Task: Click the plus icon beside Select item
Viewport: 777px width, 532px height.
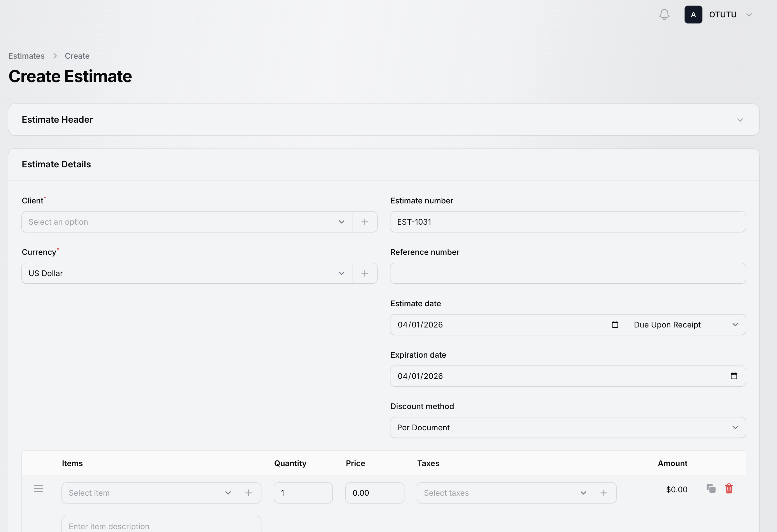Action: pyautogui.click(x=248, y=493)
